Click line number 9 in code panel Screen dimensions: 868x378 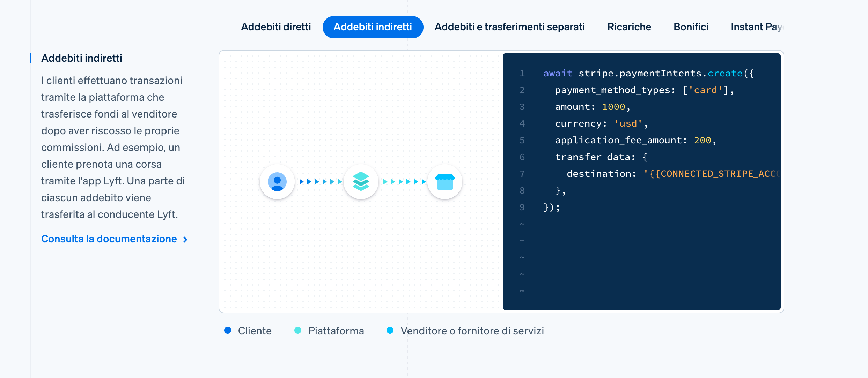(x=522, y=207)
